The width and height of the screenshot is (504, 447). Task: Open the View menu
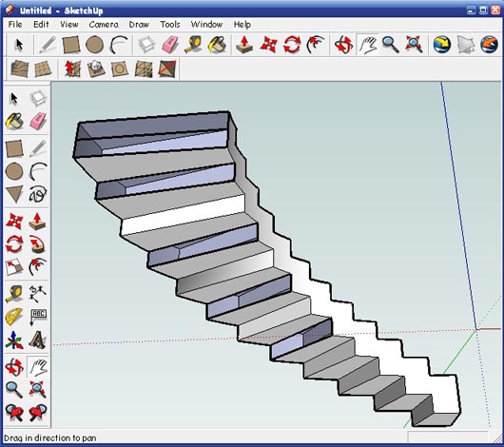69,25
